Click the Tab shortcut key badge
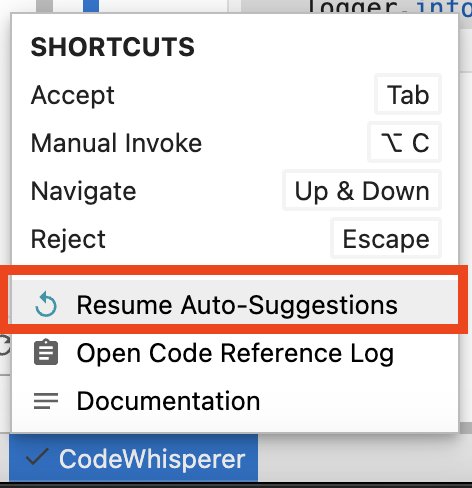The width and height of the screenshot is (472, 488). pos(408,95)
